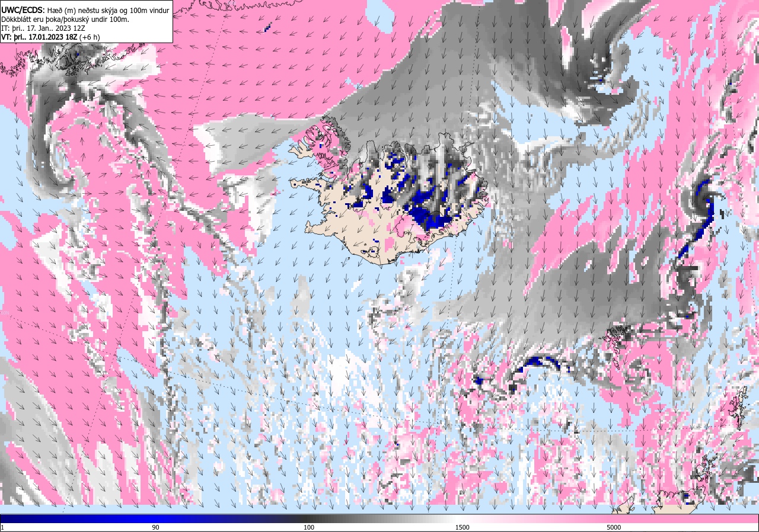Click the colorbar label "90"
Screen dimensions: 759x532
tap(155, 527)
